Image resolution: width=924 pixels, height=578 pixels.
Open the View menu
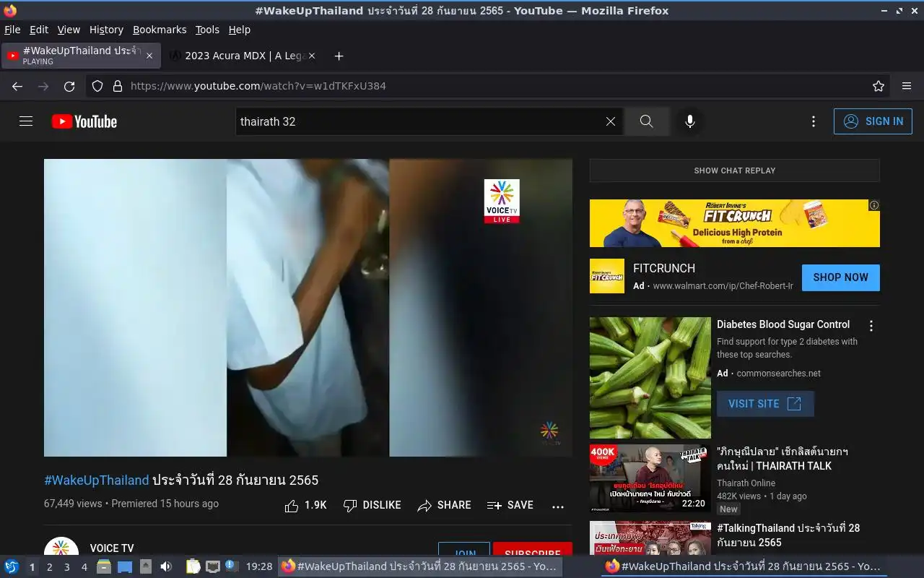[69, 30]
